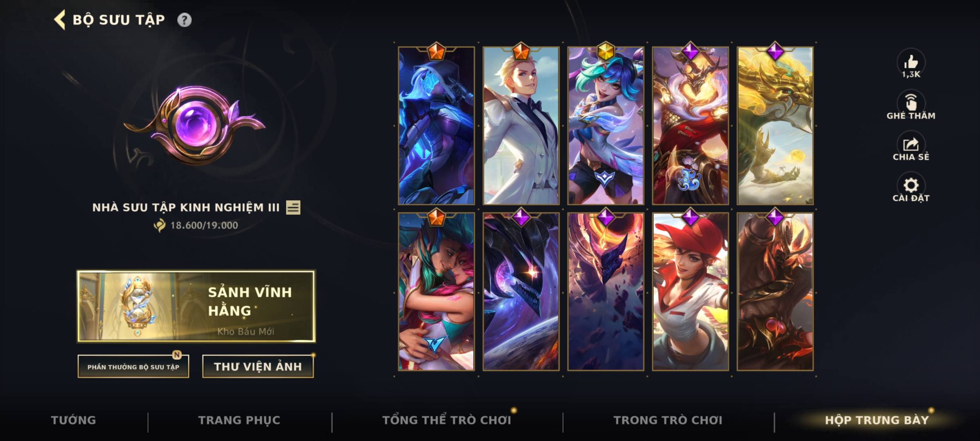Open the Thư Viện Ảnh gallery
The height and width of the screenshot is (441, 980).
(x=258, y=367)
